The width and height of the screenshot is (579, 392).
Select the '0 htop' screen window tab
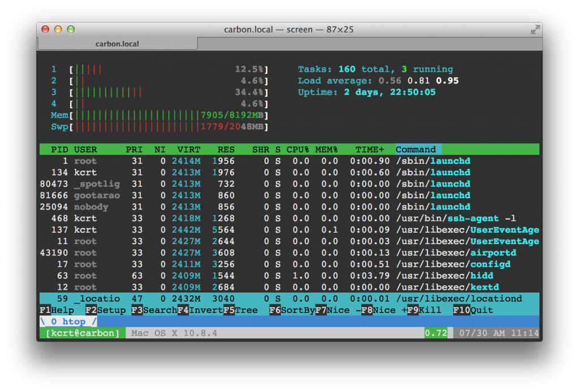click(x=68, y=321)
